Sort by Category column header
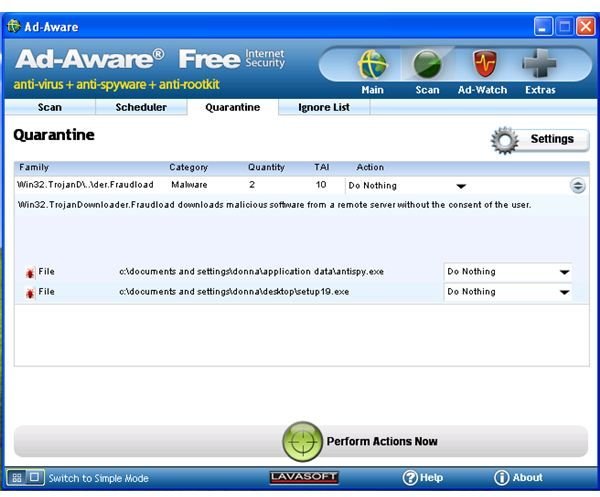 [x=189, y=167]
